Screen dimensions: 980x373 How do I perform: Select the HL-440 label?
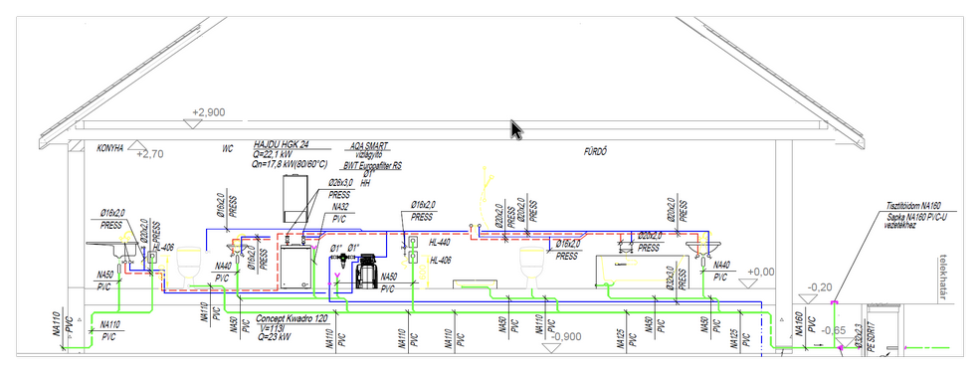click(x=440, y=242)
